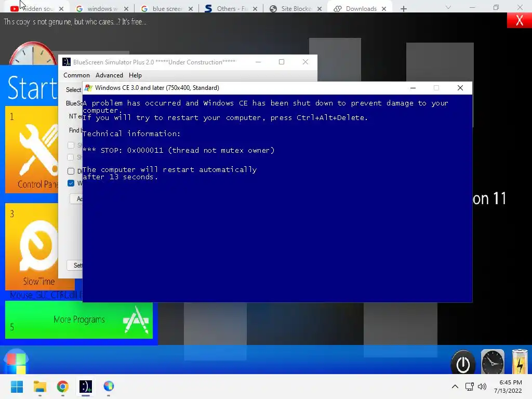The height and width of the screenshot is (399, 532).
Task: Select BlueScreen Simulator taskbar icon
Action: [86, 387]
